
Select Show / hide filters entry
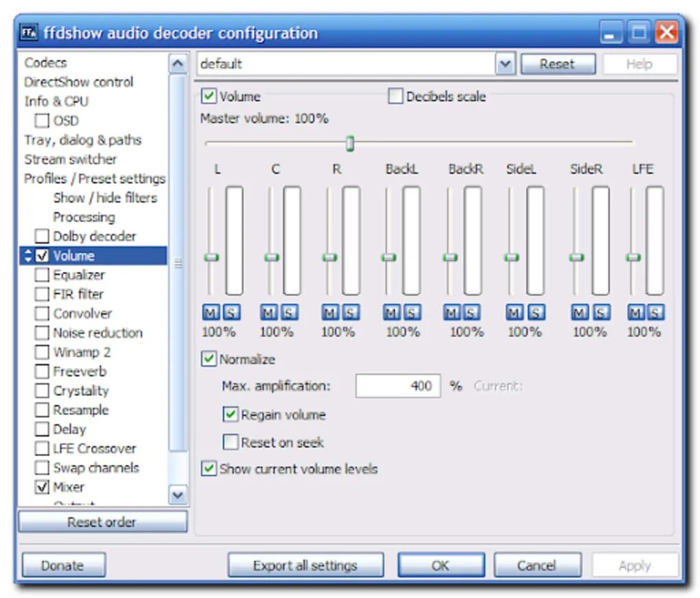(x=106, y=198)
